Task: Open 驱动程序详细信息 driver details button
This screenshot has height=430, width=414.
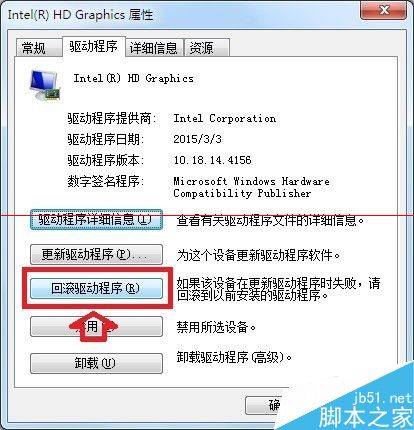Action: pyautogui.click(x=96, y=219)
